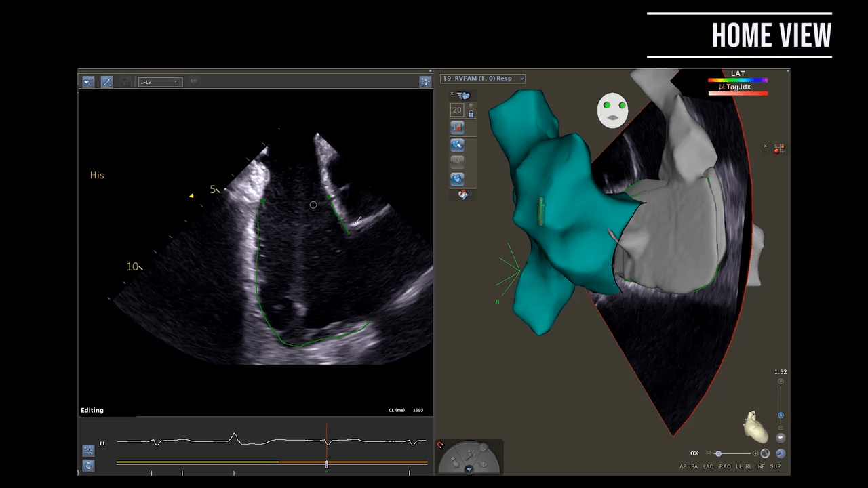This screenshot has width=868, height=488.
Task: Click the greyed heart icon beside 1-LV
Action: click(x=194, y=81)
